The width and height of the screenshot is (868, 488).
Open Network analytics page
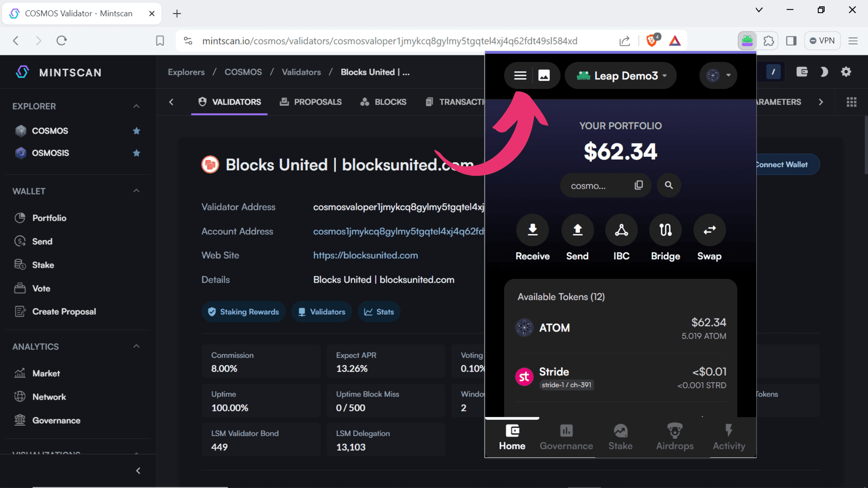49,397
